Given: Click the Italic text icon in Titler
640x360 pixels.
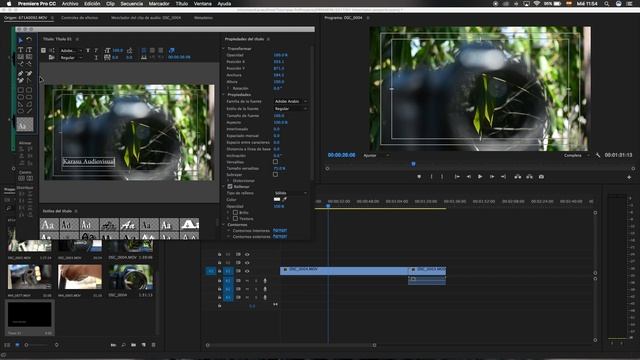Looking at the screenshot, I should pos(96,51).
